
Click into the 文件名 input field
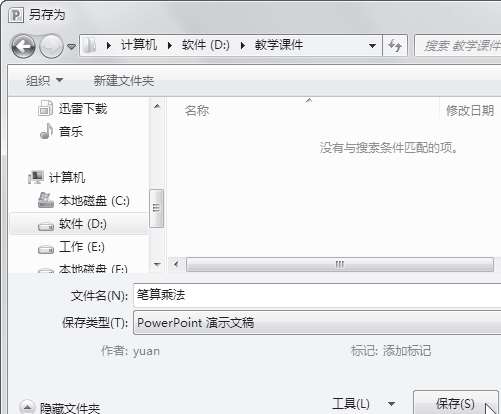pos(317,295)
